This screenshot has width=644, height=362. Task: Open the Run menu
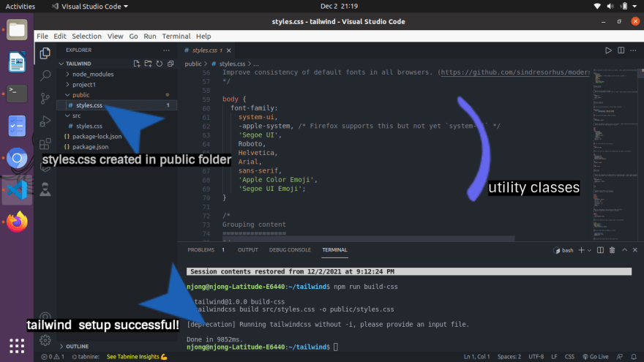(150, 36)
